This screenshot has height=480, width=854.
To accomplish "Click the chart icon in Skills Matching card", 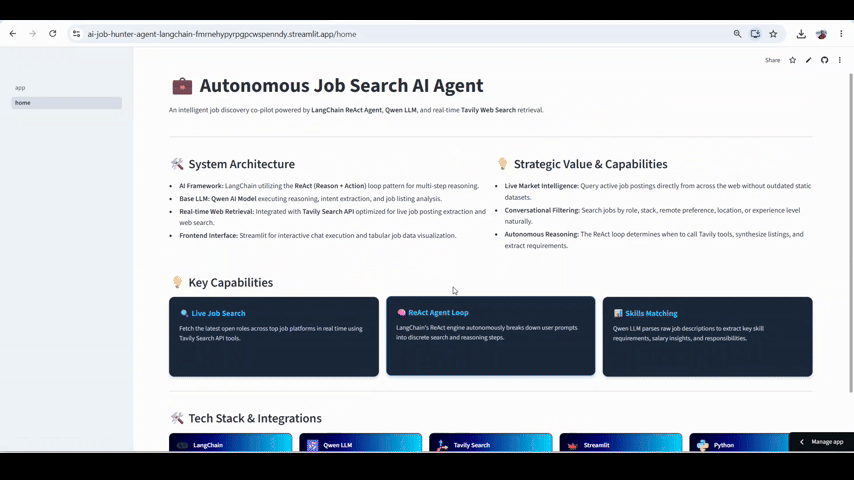I will [618, 313].
